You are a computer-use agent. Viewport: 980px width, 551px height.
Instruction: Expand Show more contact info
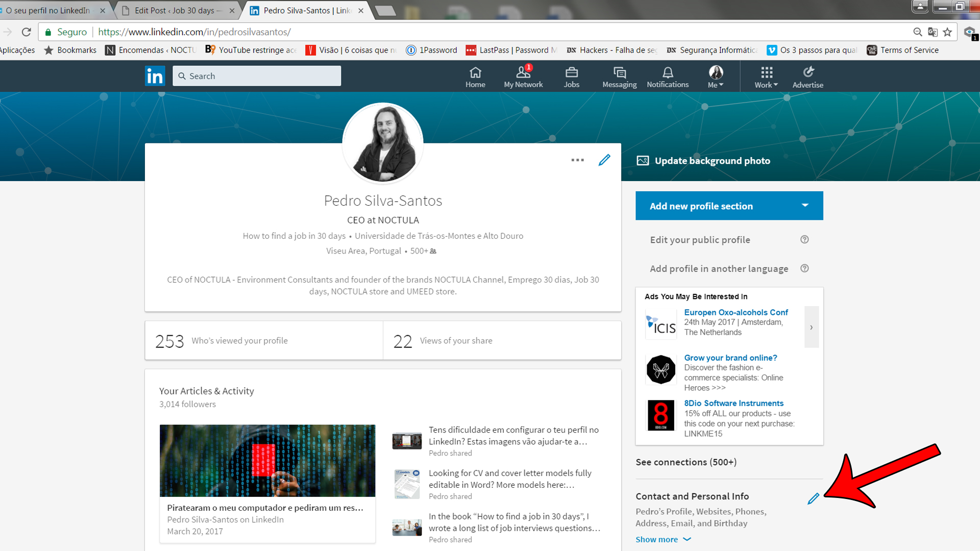click(663, 539)
